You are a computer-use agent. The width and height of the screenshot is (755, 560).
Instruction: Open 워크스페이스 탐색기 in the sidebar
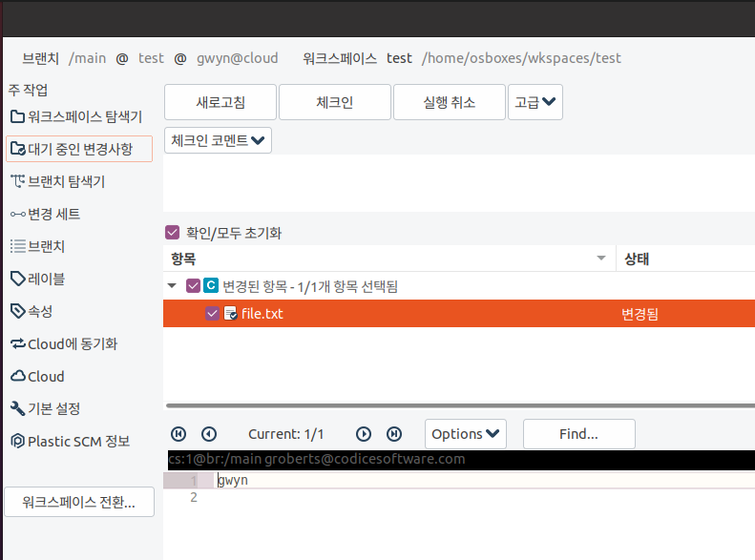point(77,116)
